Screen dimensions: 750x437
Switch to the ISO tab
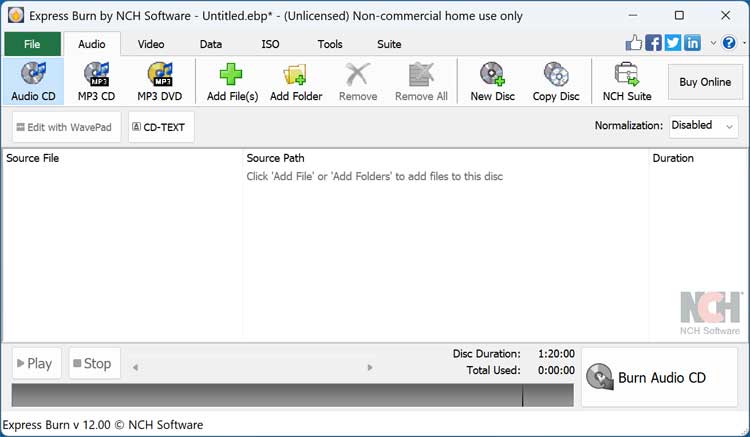(x=270, y=44)
